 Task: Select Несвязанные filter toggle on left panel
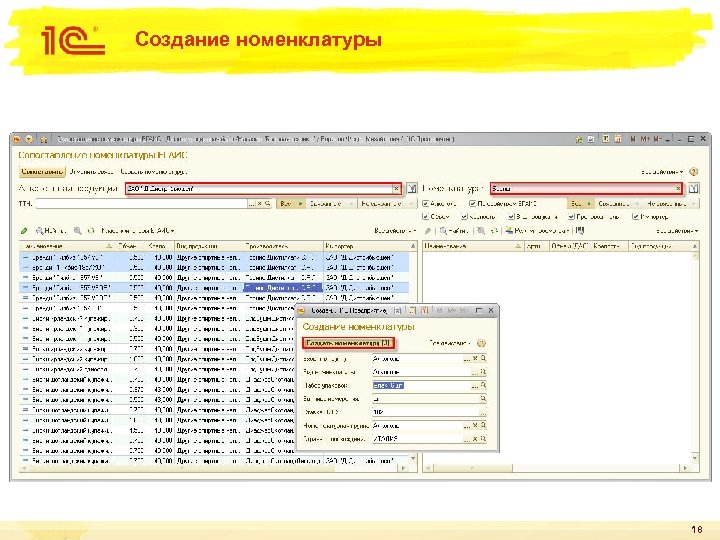386,203
